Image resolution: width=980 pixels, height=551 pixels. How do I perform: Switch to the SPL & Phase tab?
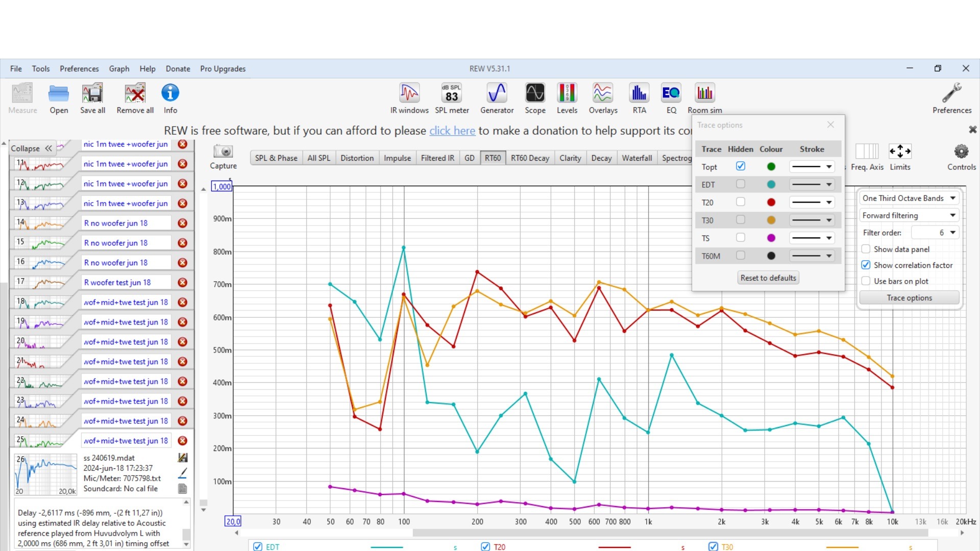click(276, 158)
